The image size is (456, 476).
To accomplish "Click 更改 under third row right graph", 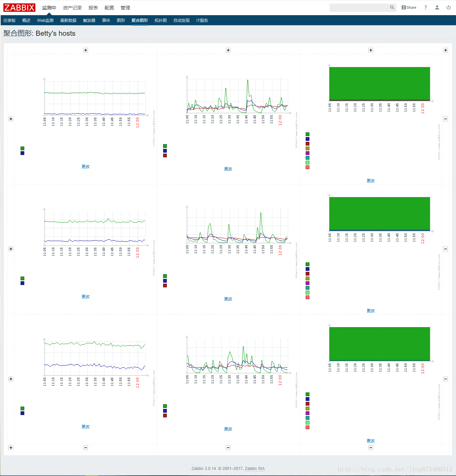I will (x=371, y=441).
